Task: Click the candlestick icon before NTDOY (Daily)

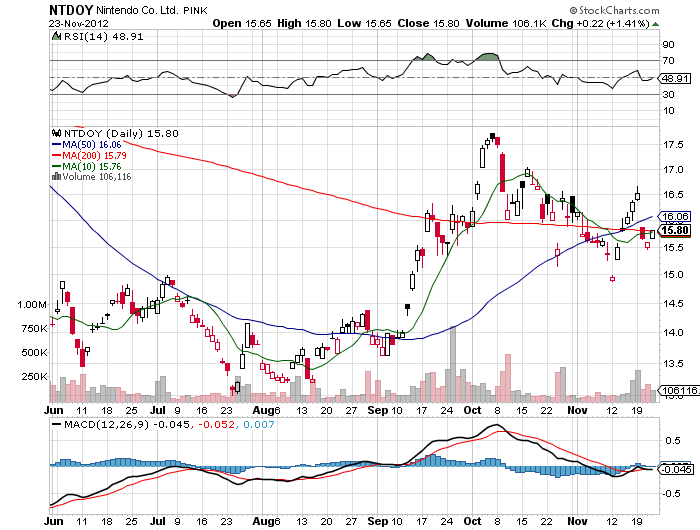Action: [x=56, y=133]
